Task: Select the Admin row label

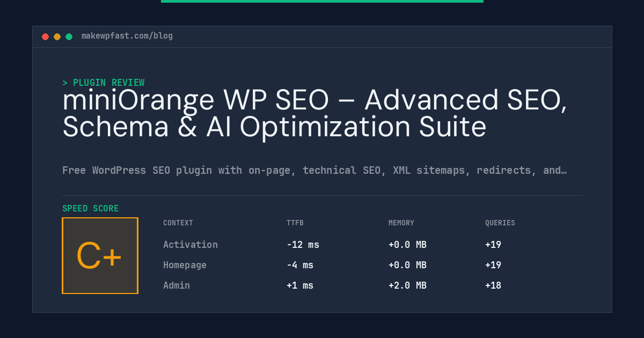Action: pyautogui.click(x=177, y=285)
